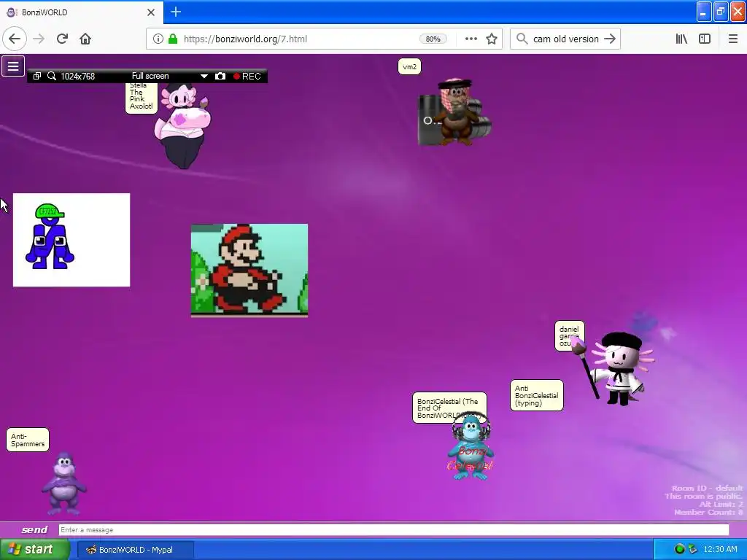Click the Stella The Pink Axolotl bubble
747x560 pixels.
[141, 98]
